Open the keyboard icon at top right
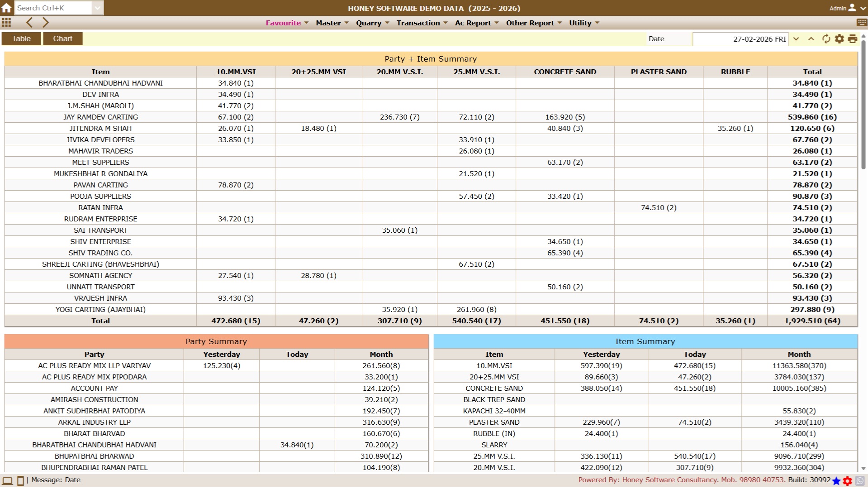This screenshot has width=868, height=489. pos(862,23)
